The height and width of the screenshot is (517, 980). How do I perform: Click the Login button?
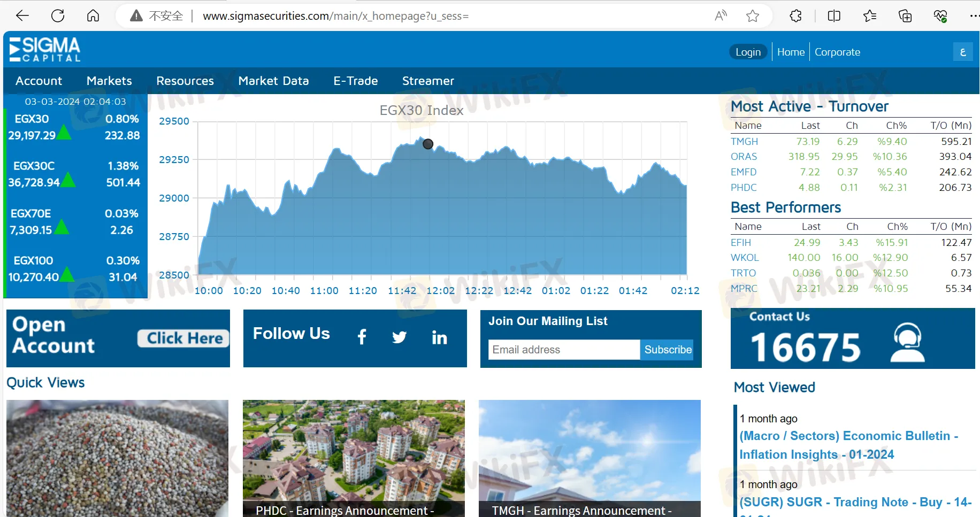click(x=748, y=52)
